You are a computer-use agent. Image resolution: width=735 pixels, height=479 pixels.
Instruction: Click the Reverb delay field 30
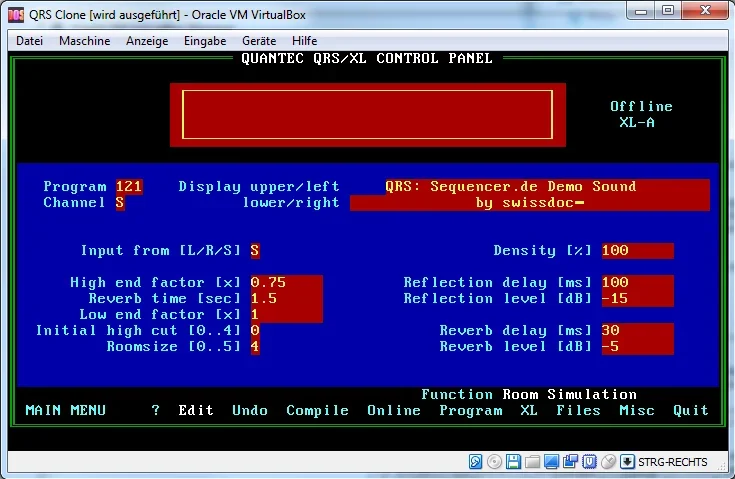[638, 330]
